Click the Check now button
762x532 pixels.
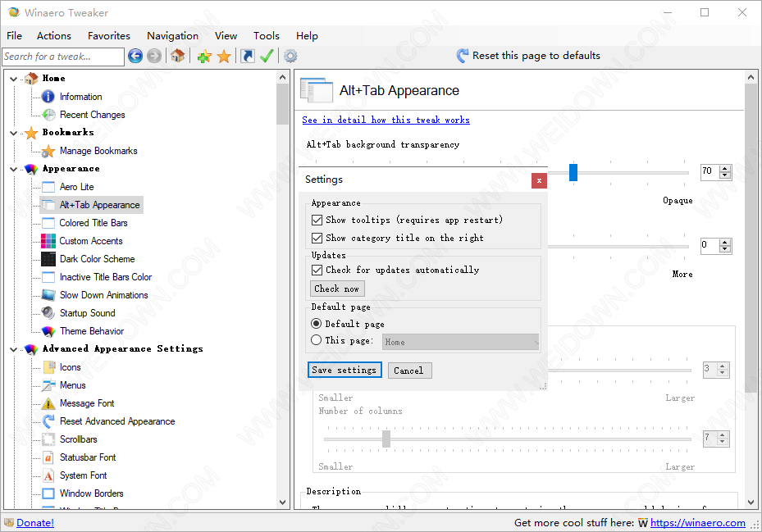337,289
